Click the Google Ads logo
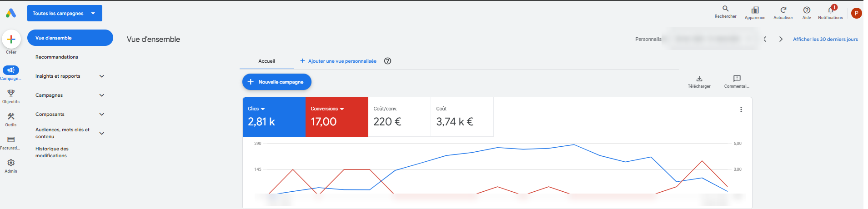The width and height of the screenshot is (868, 209). click(11, 13)
